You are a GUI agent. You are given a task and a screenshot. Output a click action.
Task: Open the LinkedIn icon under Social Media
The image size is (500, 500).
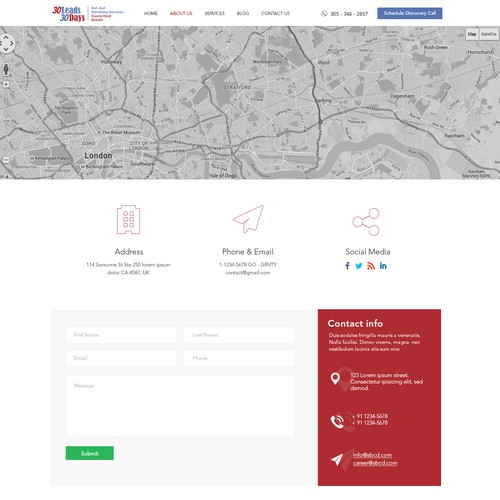click(383, 265)
